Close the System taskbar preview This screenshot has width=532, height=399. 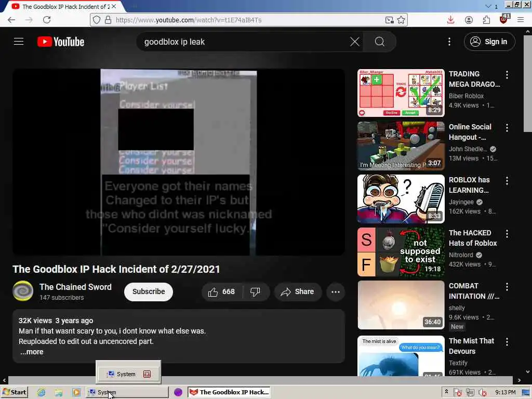pos(147,374)
